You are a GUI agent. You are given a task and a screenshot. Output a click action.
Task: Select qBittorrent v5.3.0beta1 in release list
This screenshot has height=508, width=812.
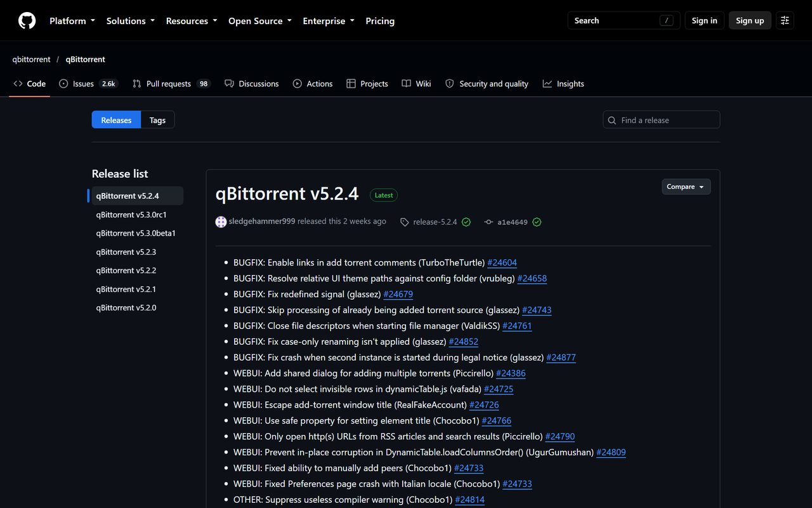point(137,233)
